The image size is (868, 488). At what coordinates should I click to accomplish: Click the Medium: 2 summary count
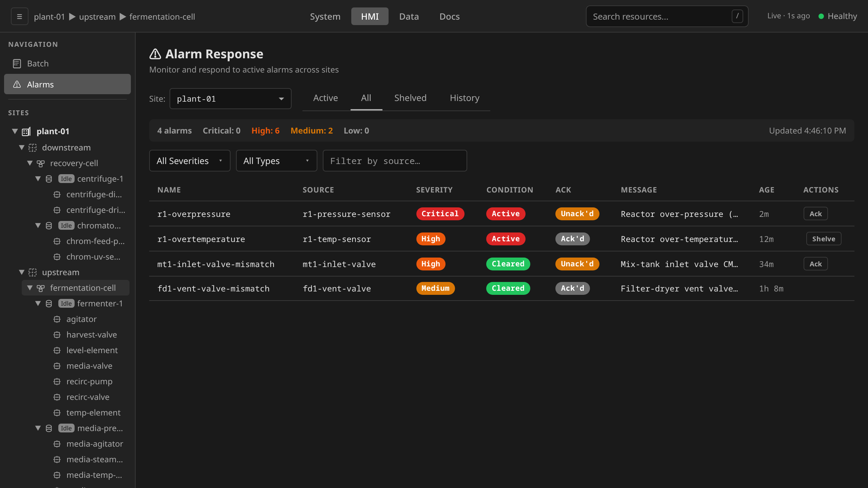coord(312,131)
